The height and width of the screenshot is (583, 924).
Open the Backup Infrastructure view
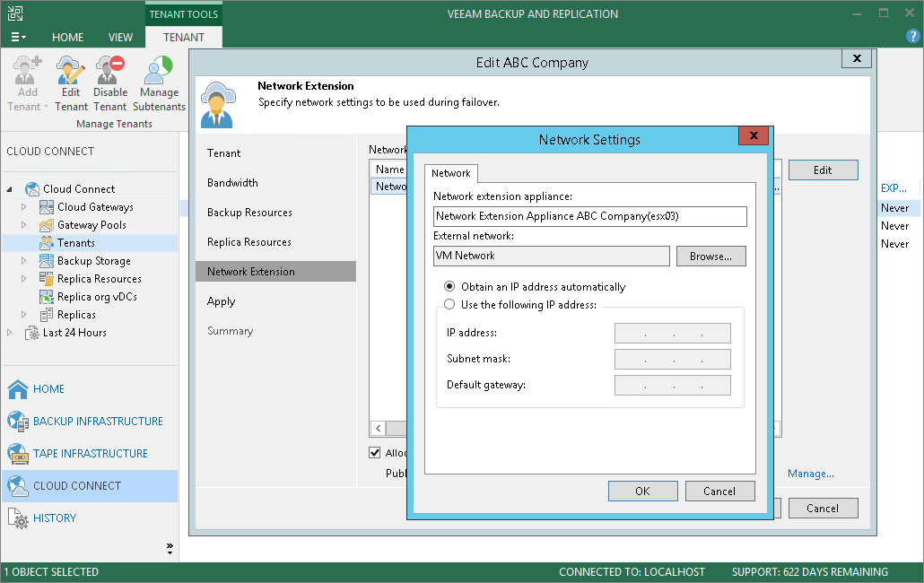point(98,421)
